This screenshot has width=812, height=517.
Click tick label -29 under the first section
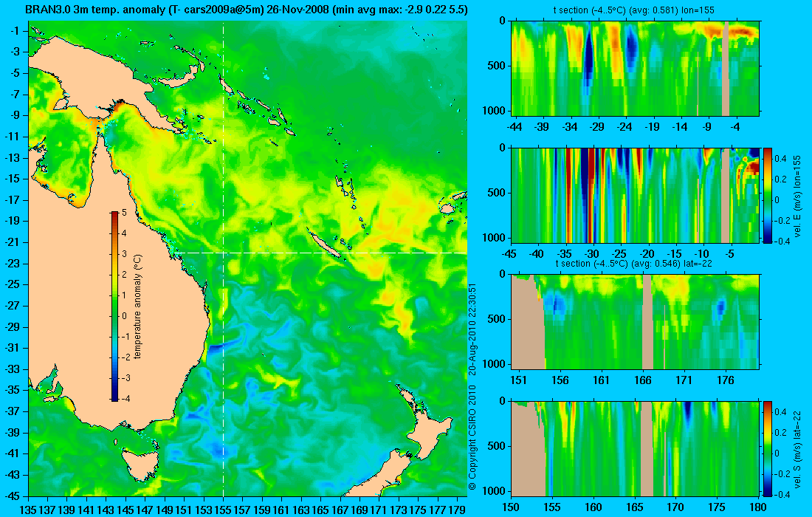click(x=597, y=127)
